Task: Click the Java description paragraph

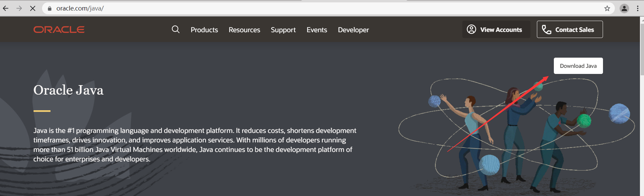Action: pos(195,145)
